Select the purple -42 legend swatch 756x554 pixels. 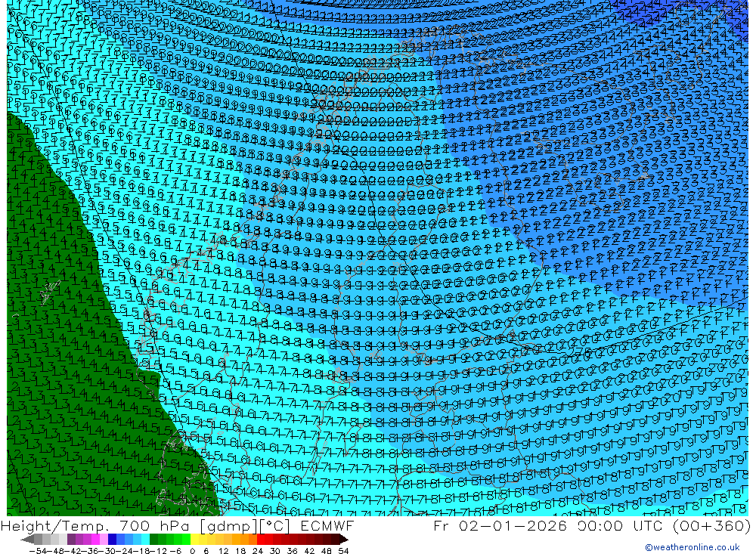(x=71, y=539)
